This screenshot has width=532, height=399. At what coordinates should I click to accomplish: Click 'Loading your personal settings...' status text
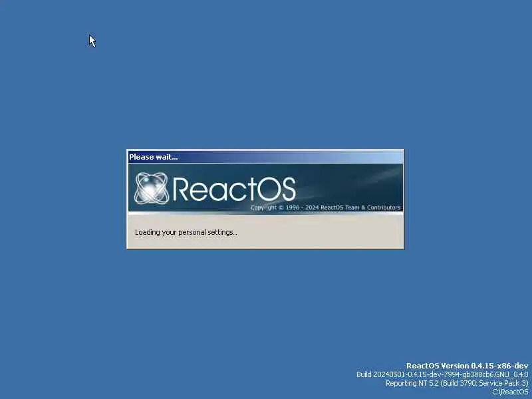click(x=186, y=232)
